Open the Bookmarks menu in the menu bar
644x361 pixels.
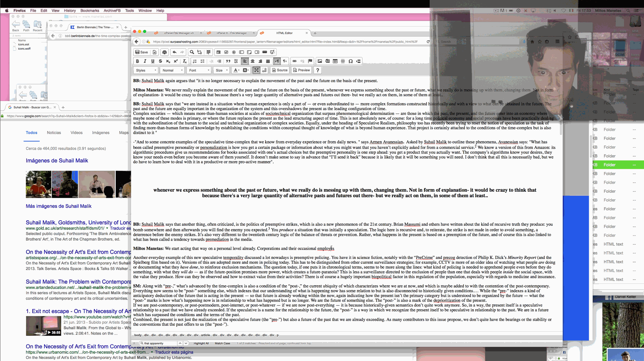(x=90, y=11)
